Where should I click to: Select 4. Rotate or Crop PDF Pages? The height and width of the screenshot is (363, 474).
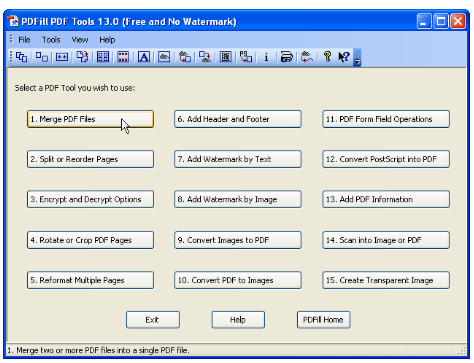coord(90,240)
